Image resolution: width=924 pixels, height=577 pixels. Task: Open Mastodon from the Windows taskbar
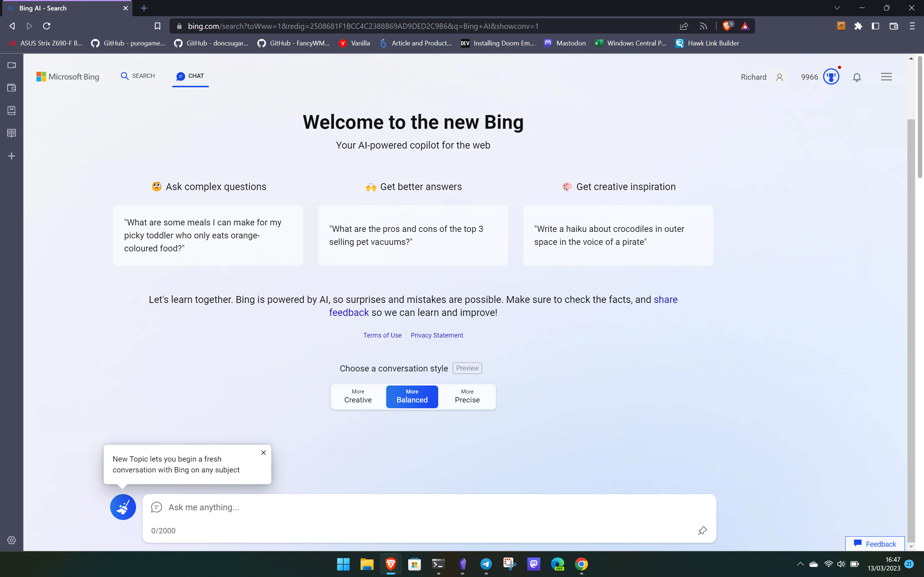(x=534, y=564)
